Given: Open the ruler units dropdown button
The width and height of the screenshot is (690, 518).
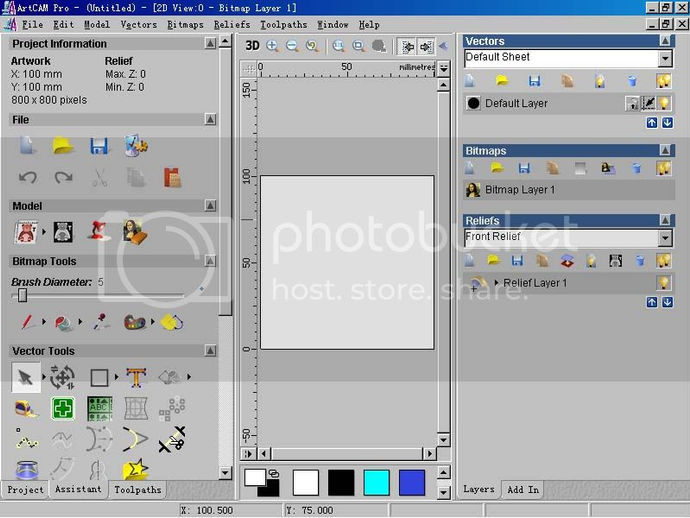Looking at the screenshot, I should click(444, 68).
